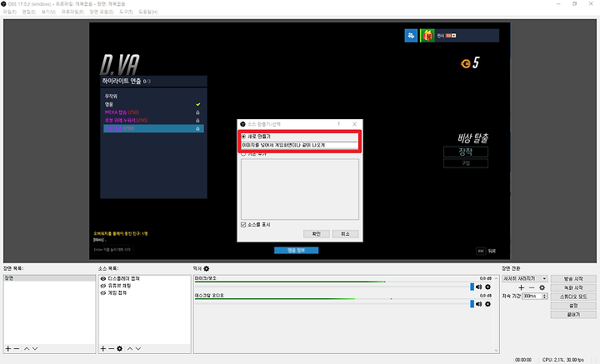Move the scene down in the scene list
600x364 pixels.
pyautogui.click(x=35, y=348)
